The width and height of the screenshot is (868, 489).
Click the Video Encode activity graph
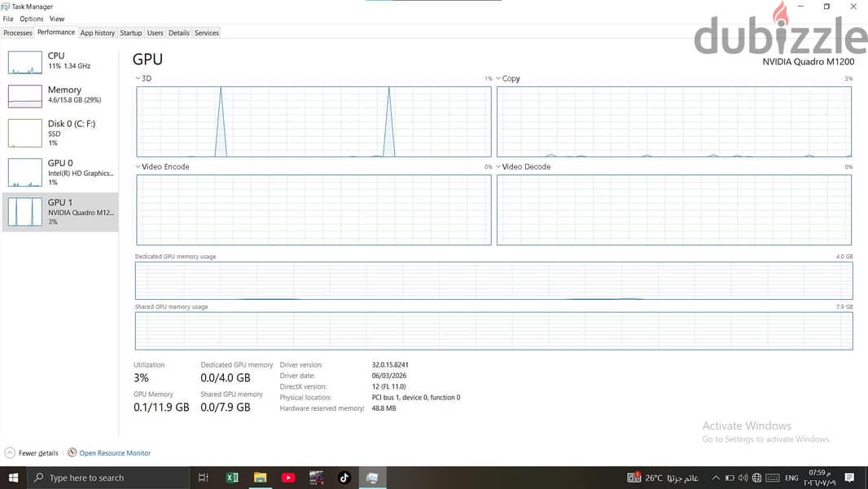[313, 210]
